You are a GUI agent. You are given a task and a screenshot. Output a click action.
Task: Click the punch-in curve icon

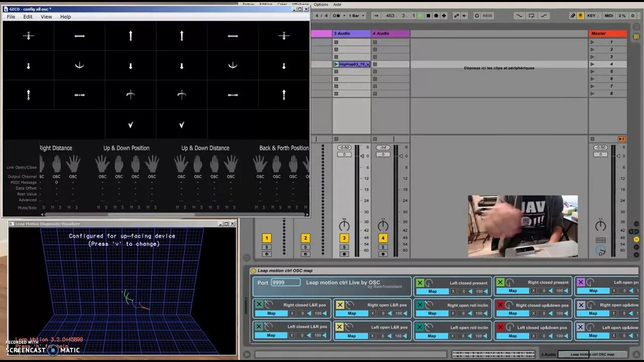(x=519, y=16)
